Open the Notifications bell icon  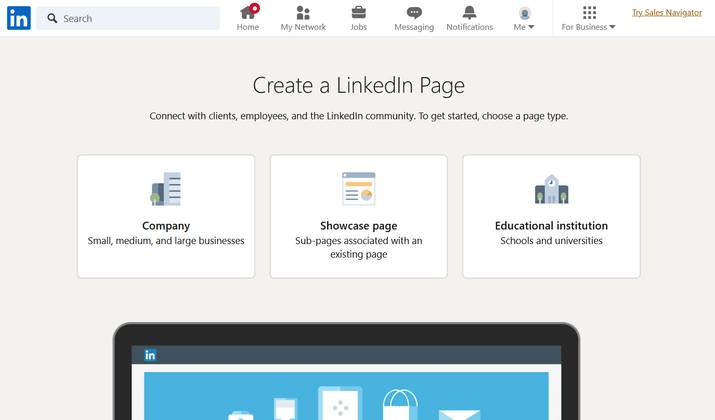(469, 12)
